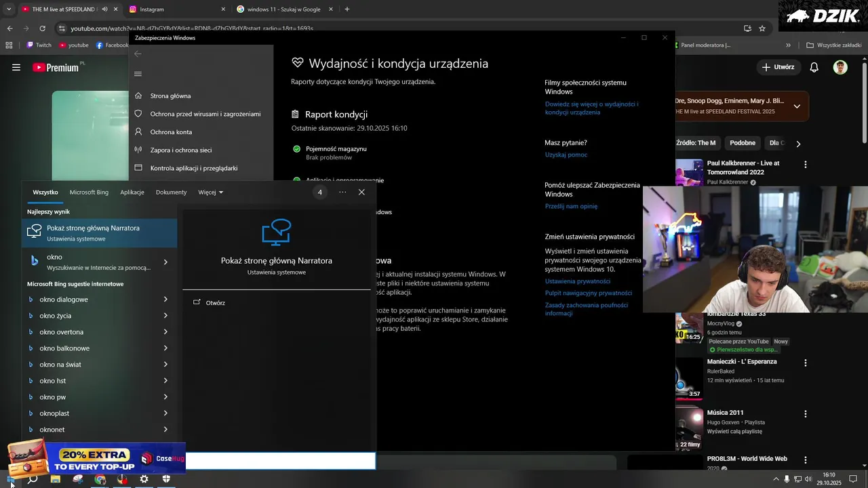
Task: Open YouTube notifications bell
Action: (x=814, y=67)
